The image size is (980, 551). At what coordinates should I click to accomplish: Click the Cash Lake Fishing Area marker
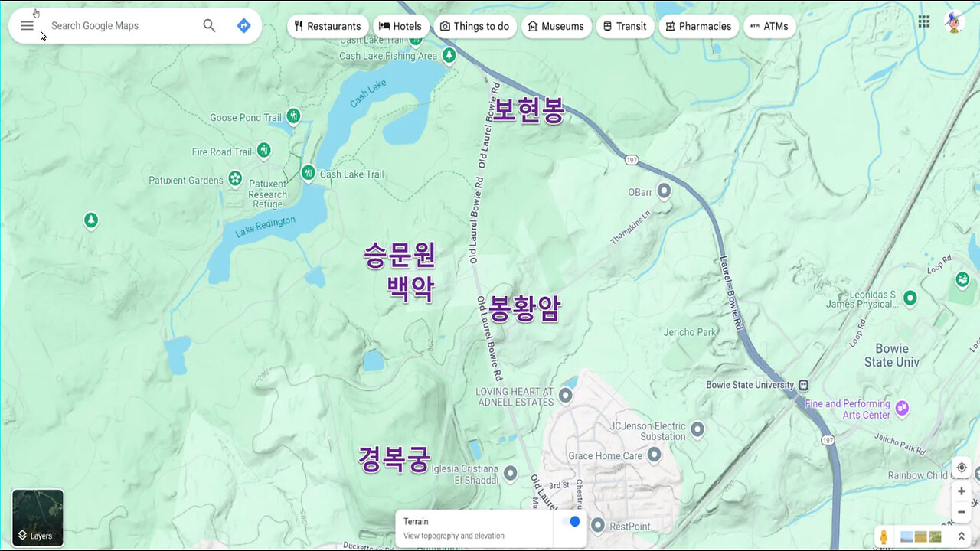[449, 55]
